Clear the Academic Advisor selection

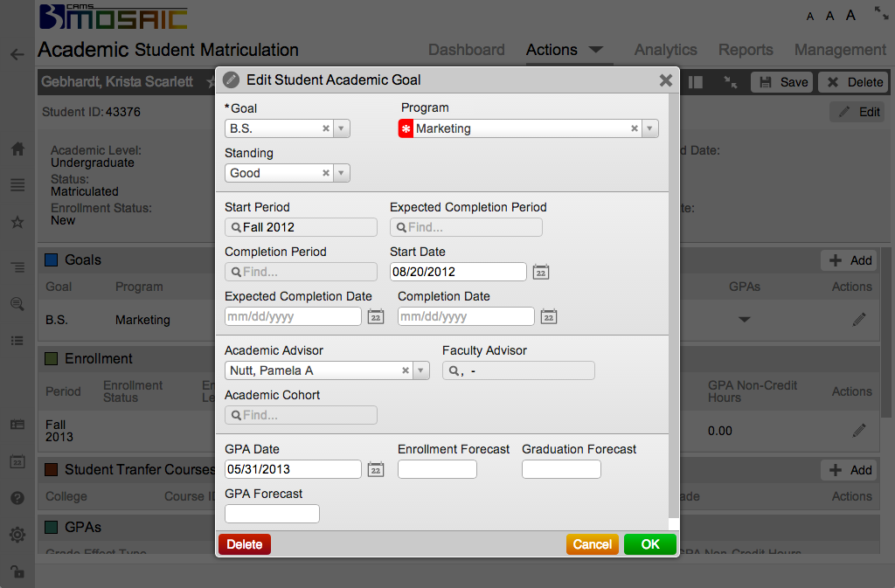(x=406, y=370)
